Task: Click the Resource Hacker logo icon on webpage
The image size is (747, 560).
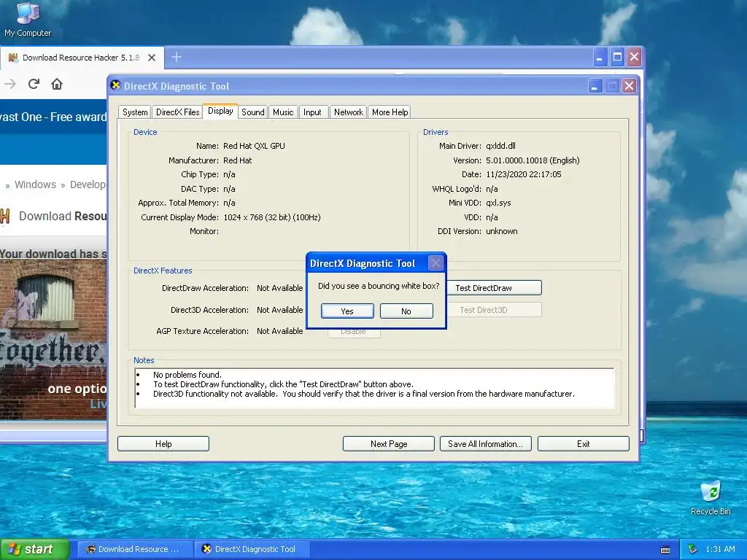Action: coord(5,216)
